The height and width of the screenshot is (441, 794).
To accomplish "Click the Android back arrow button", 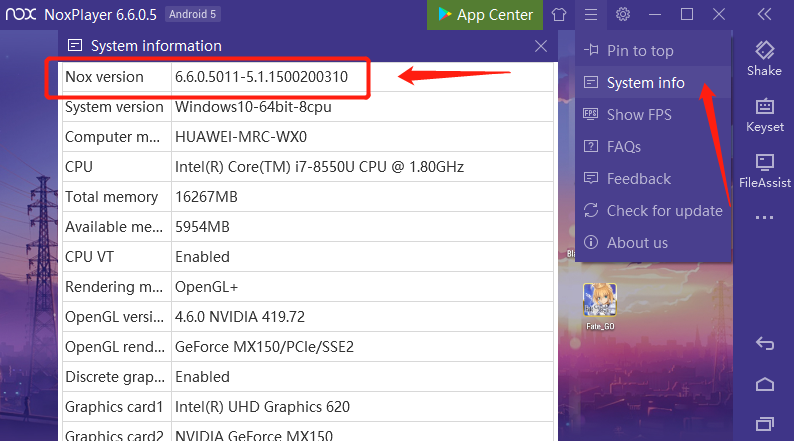I will [765, 344].
